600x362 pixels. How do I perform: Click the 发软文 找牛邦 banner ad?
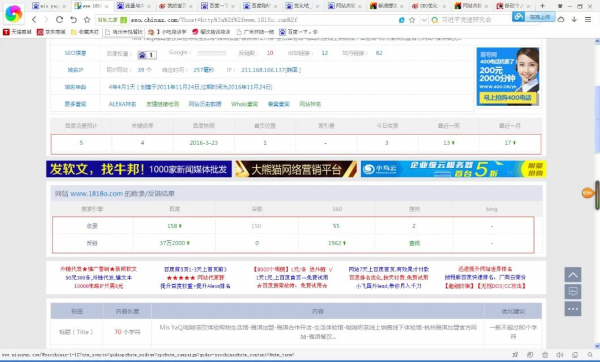point(139,169)
